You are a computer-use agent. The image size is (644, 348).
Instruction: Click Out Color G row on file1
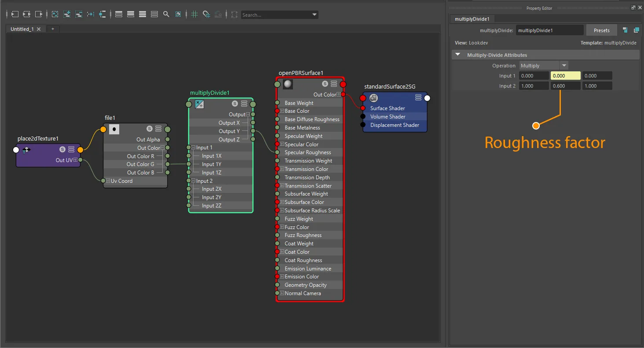135,164
